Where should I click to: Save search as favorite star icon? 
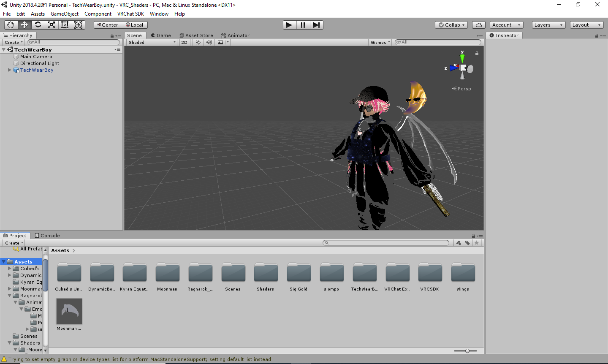point(477,243)
